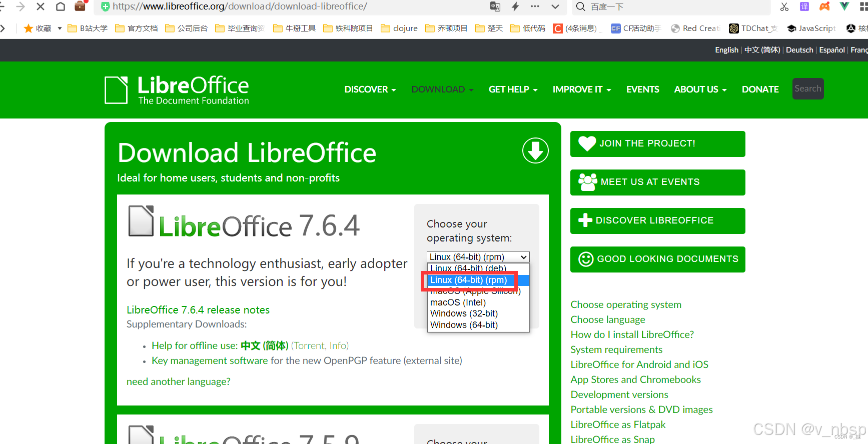Image resolution: width=868 pixels, height=444 pixels.
Task: Open the green Vue devtools extension icon
Action: (844, 6)
